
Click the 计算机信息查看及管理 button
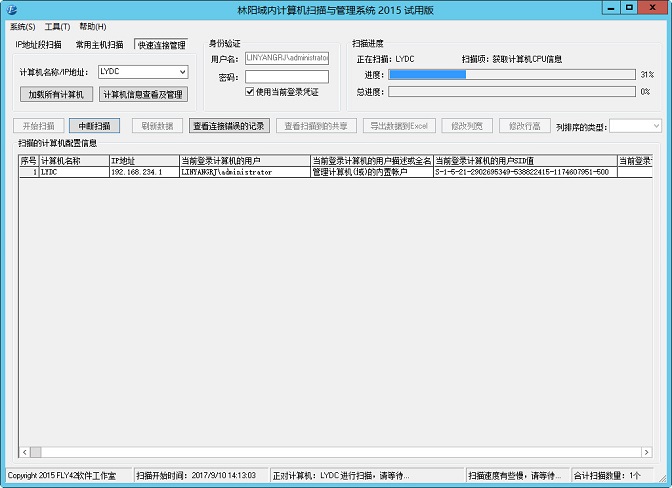(x=144, y=94)
